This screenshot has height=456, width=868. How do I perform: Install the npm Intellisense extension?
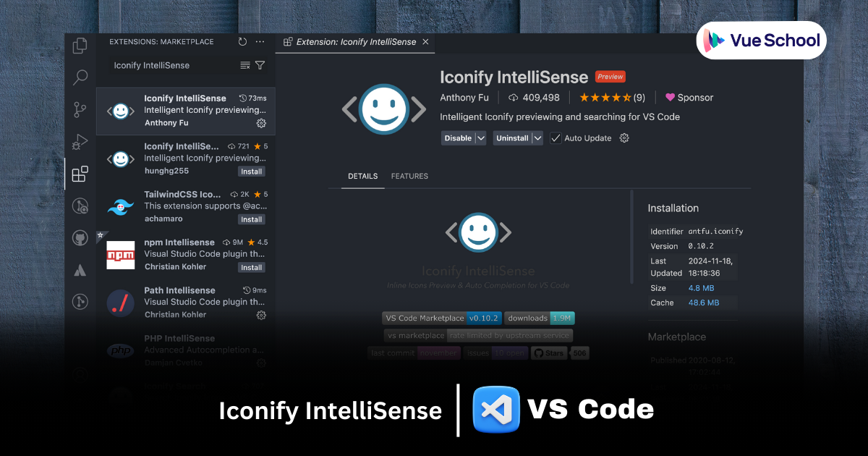tap(252, 267)
